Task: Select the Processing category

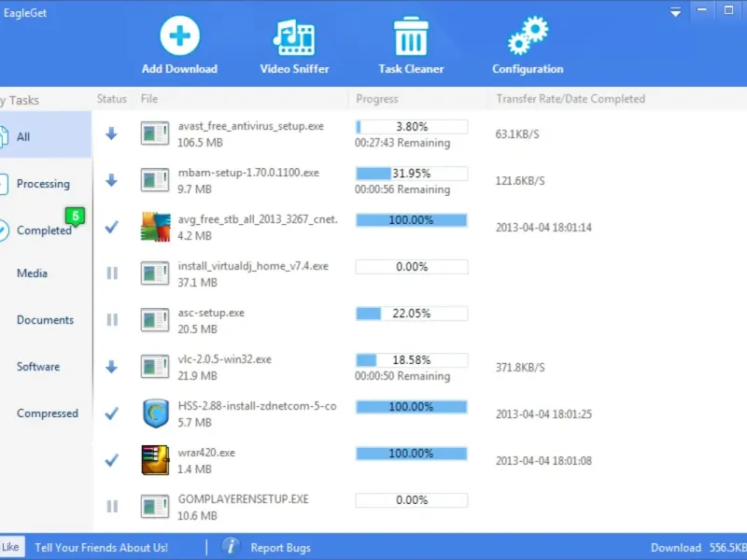Action: 45,183
